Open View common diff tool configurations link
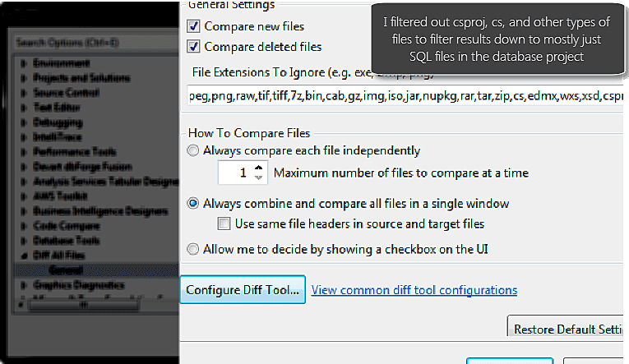Screen dimensions: 629x364 (414, 290)
